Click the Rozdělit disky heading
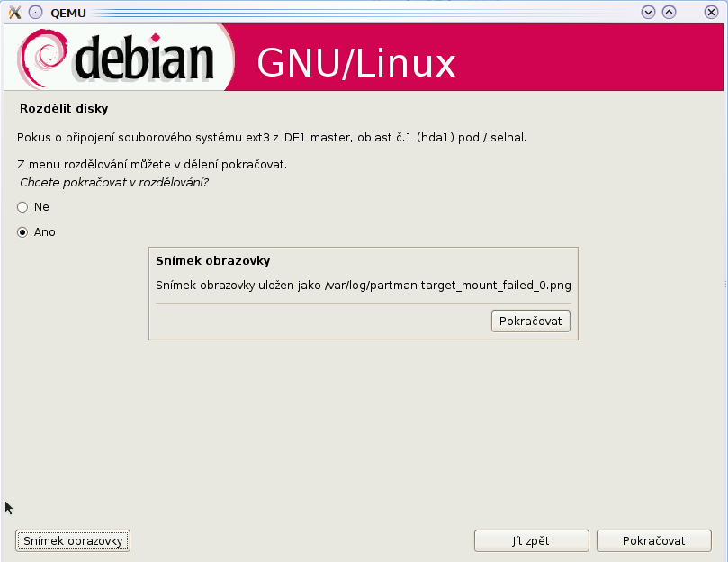The width and height of the screenshot is (728, 562). [64, 109]
